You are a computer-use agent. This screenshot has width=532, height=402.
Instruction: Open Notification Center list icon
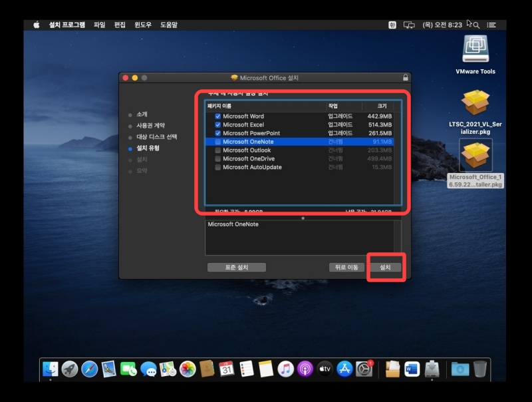coord(491,25)
